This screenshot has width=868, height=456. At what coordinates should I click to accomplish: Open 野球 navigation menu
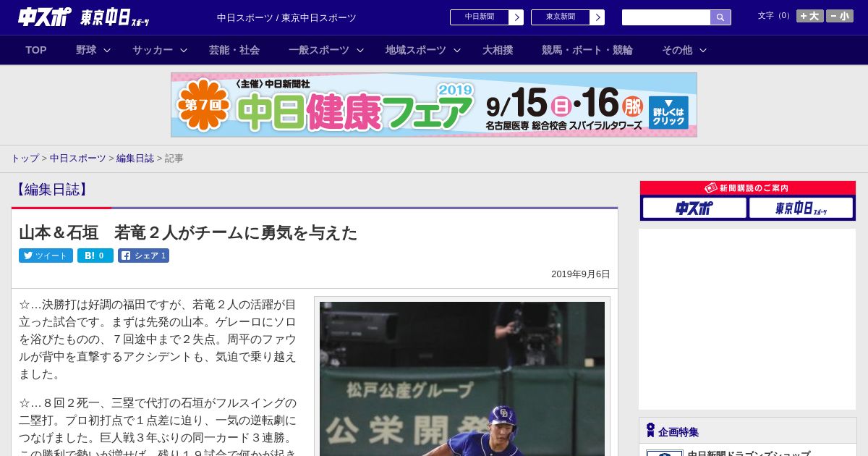[86, 50]
